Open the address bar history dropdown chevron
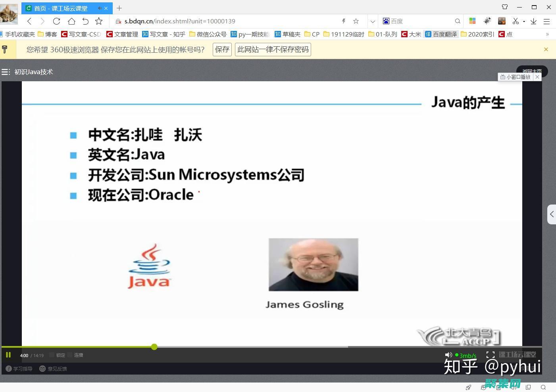Screen dimensions: 556x392 [372, 21]
